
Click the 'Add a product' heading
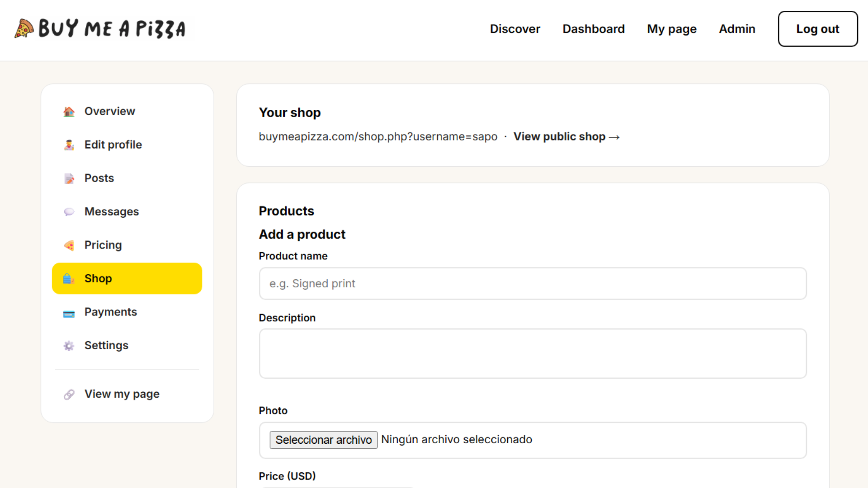click(302, 234)
